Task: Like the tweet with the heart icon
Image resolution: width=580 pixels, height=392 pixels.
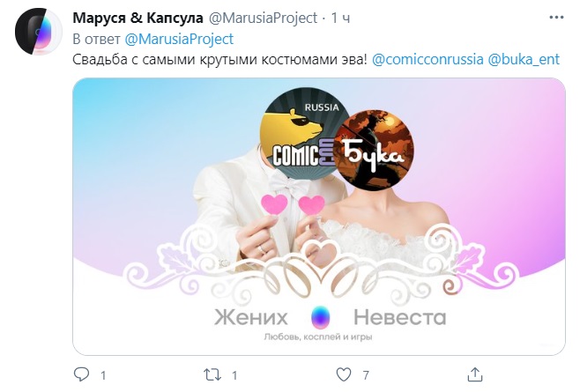Action: point(344,374)
